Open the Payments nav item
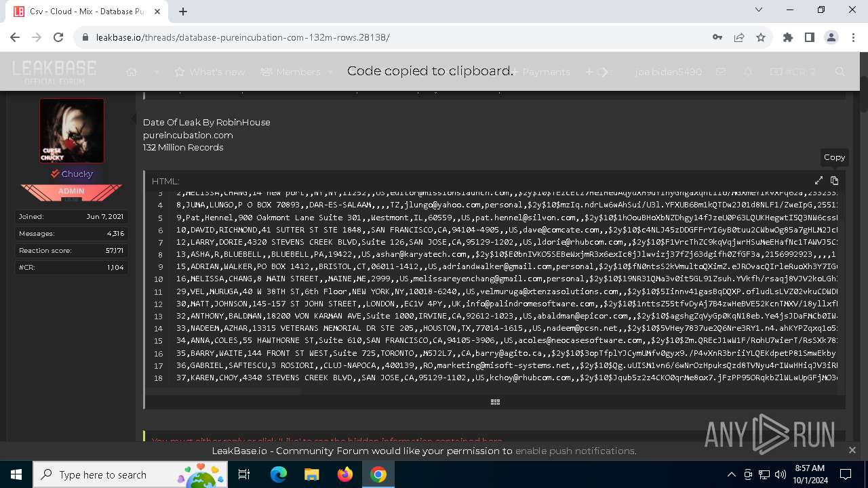Viewport: 868px width, 488px height. point(540,72)
